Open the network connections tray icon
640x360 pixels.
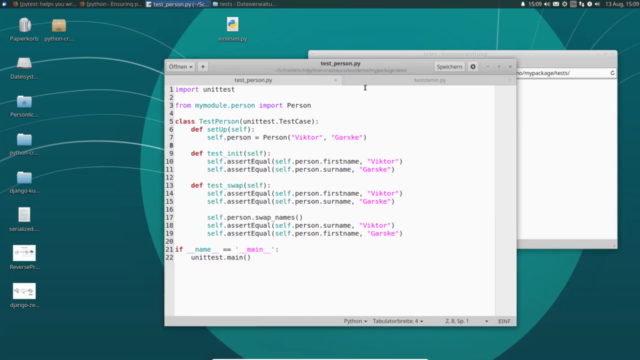581,4
